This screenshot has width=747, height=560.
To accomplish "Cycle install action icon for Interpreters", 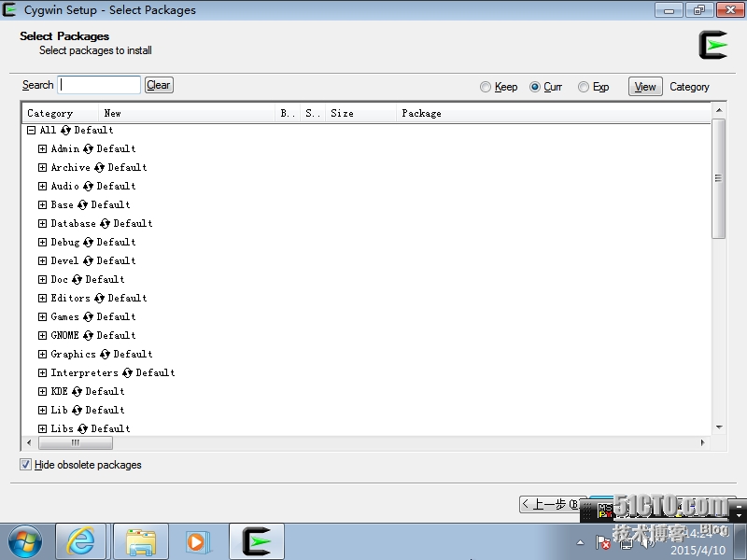I will coord(127,372).
